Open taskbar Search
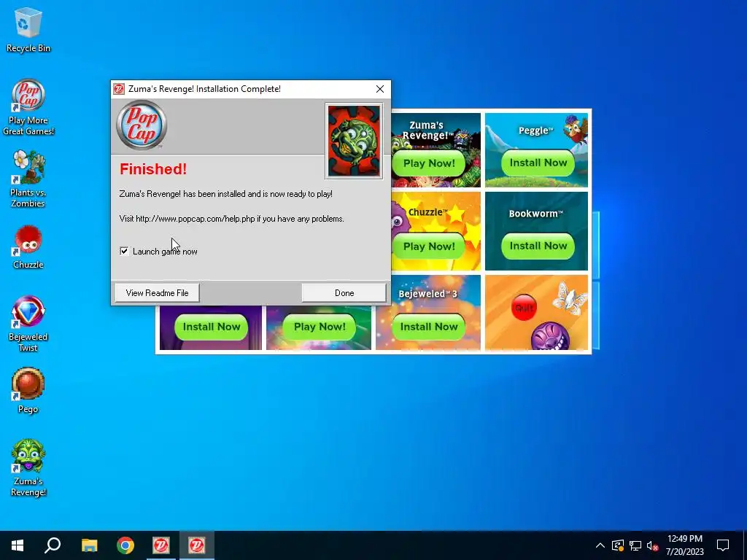747x560 pixels. pos(53,545)
